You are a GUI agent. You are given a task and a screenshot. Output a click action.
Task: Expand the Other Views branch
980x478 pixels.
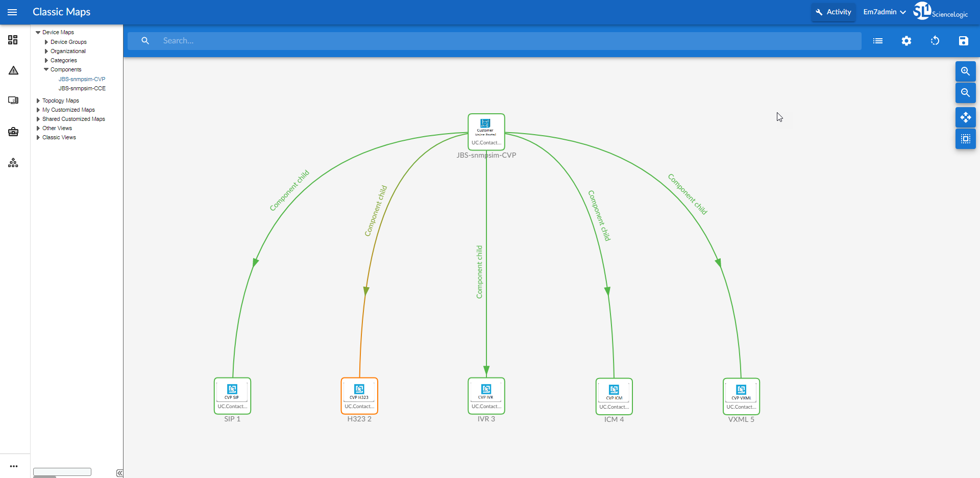pos(38,128)
